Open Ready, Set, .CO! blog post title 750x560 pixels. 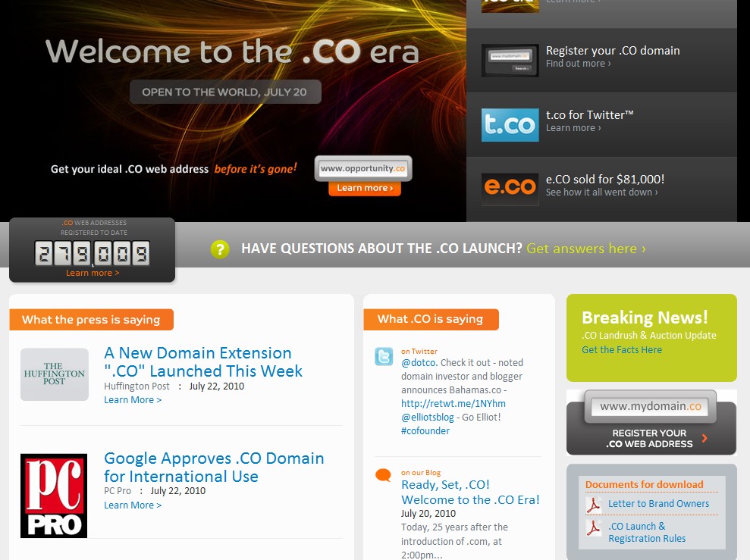coord(470,492)
